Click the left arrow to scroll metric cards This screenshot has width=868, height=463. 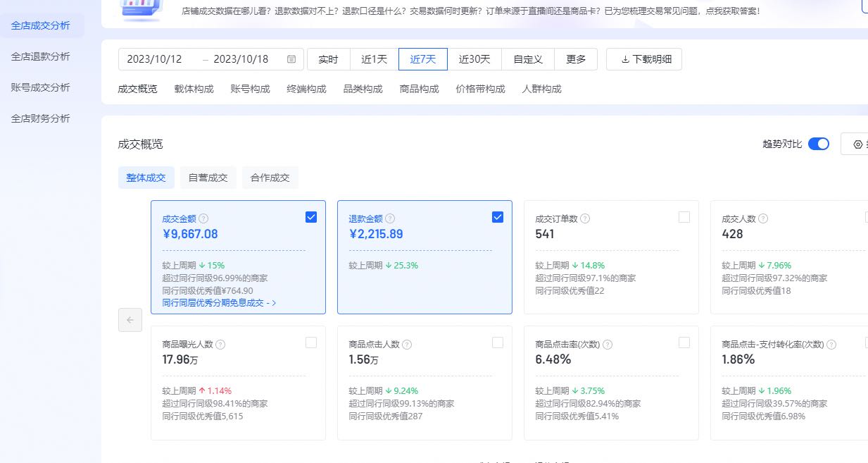[130, 320]
